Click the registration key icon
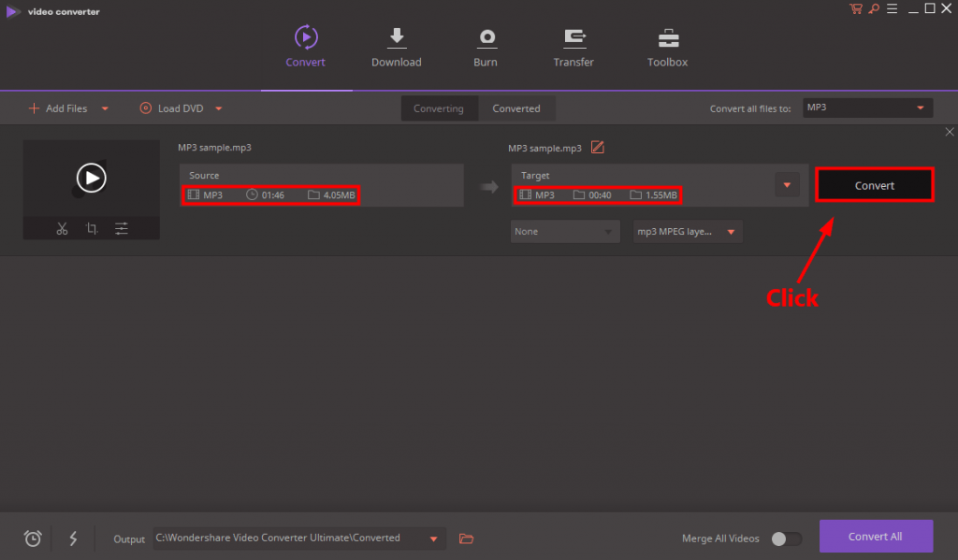 point(875,8)
